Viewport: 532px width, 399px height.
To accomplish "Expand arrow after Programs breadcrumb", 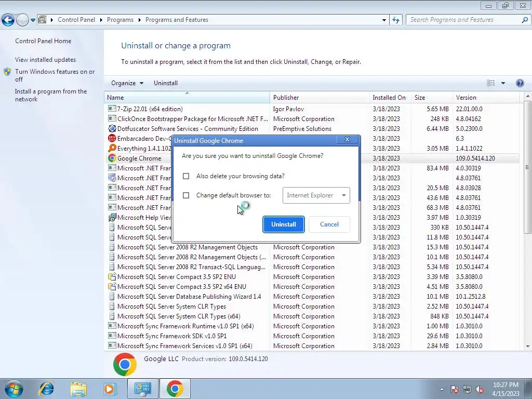I will pyautogui.click(x=139, y=20).
